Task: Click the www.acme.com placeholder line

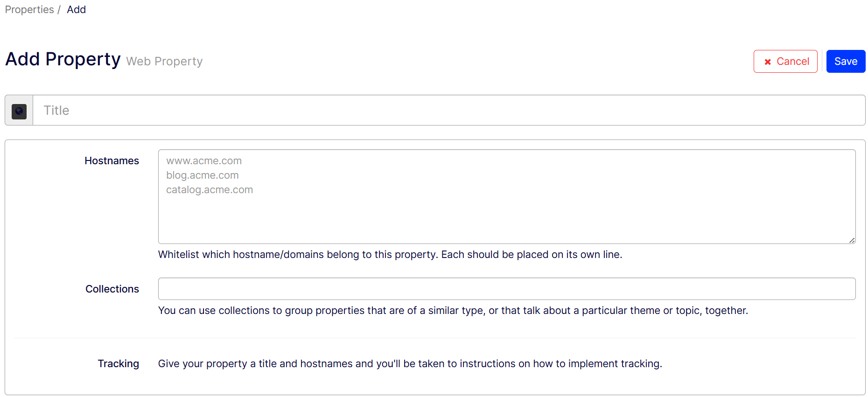Action: pos(204,161)
